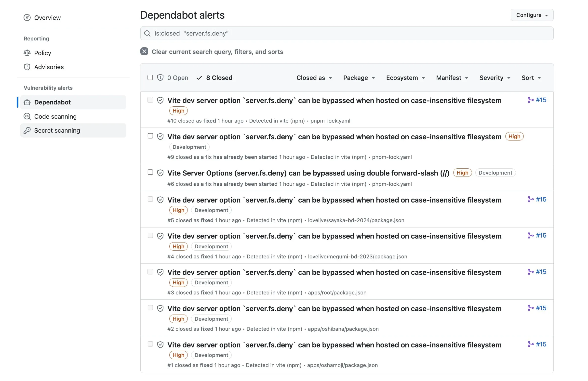
Task: Toggle the select-all alerts checkbox
Action: pos(150,77)
